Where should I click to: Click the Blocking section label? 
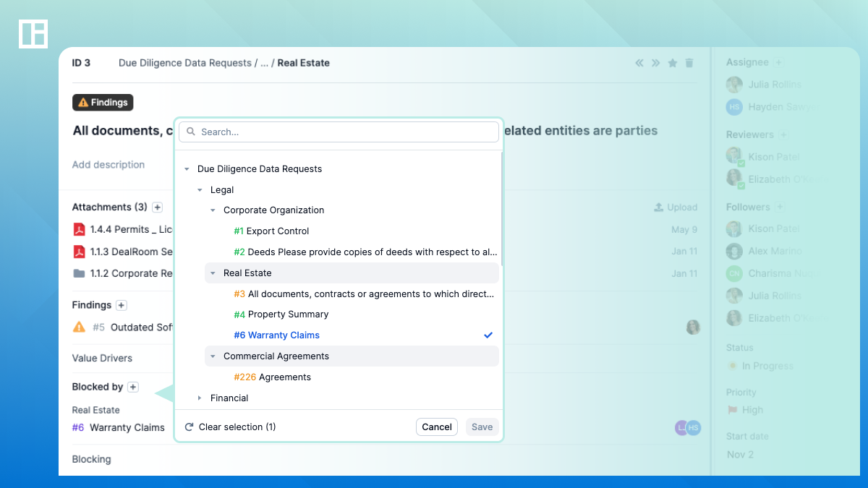tap(92, 459)
